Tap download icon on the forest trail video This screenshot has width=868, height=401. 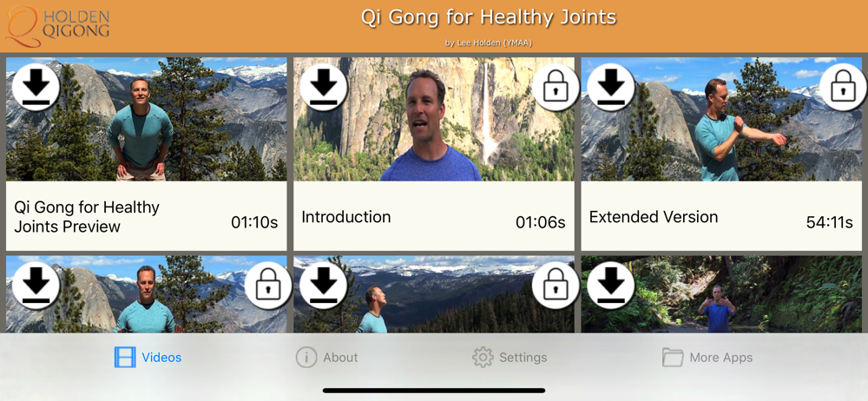(x=610, y=286)
